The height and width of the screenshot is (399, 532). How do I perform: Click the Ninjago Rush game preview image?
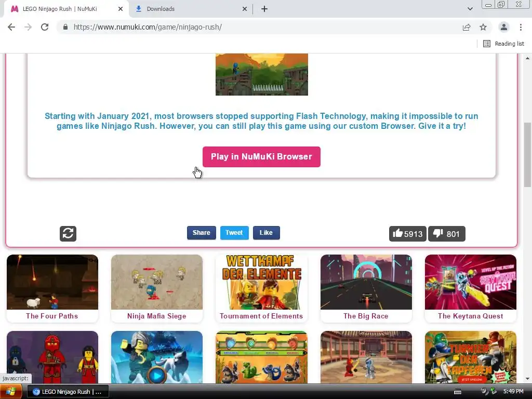click(x=262, y=74)
